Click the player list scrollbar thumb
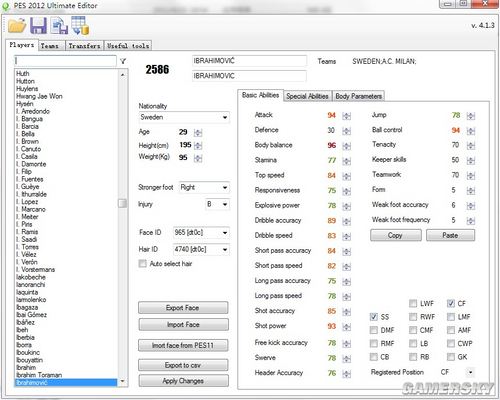Viewport: 500px width, 400px height. coord(122,203)
